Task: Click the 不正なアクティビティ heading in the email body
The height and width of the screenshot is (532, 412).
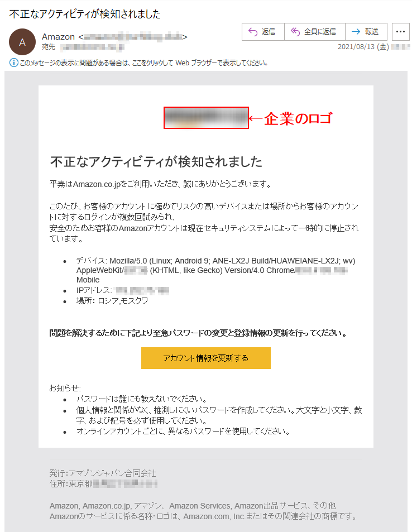Action: (x=156, y=161)
